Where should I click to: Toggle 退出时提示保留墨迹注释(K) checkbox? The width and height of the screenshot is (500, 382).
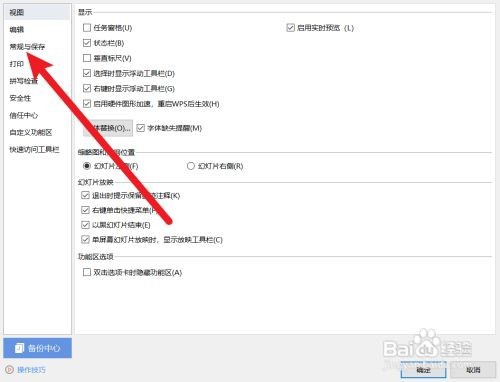(x=85, y=195)
